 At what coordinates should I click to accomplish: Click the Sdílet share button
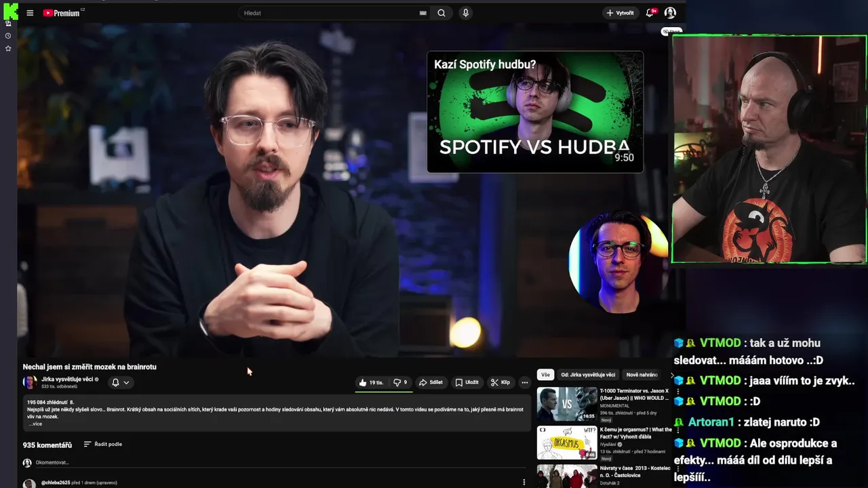tap(431, 382)
